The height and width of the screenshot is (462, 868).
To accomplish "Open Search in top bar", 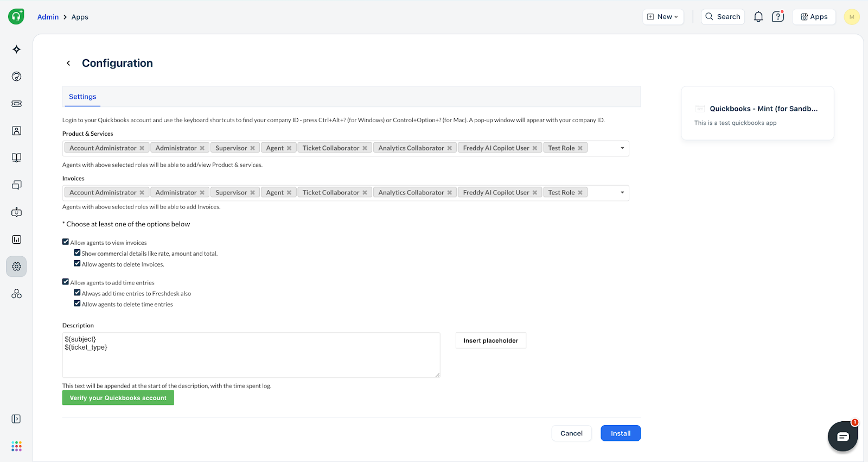I will [x=723, y=17].
